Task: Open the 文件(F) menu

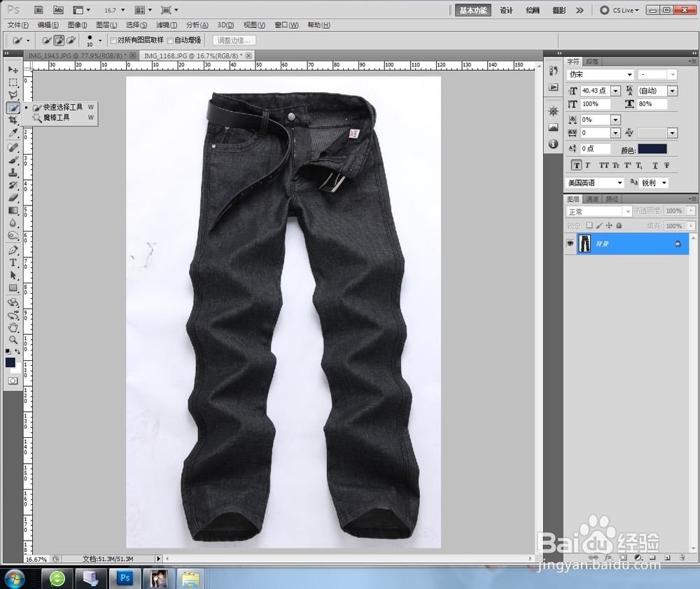Action: click(18, 25)
